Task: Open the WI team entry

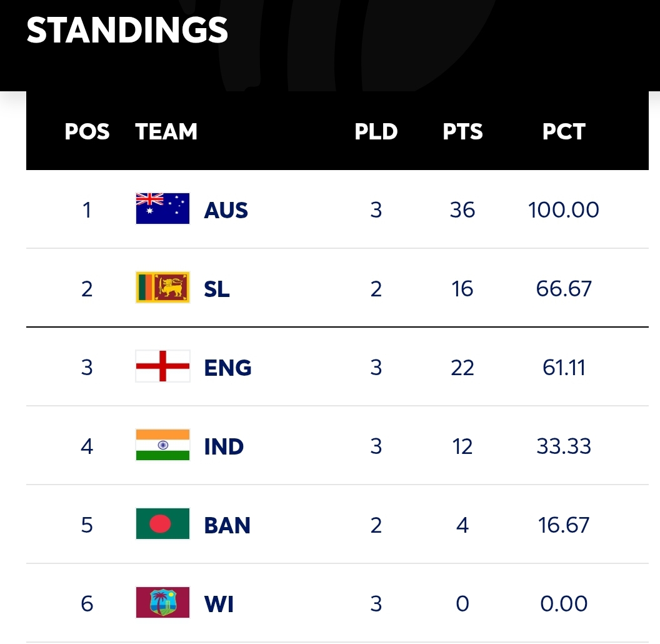Action: (219, 604)
